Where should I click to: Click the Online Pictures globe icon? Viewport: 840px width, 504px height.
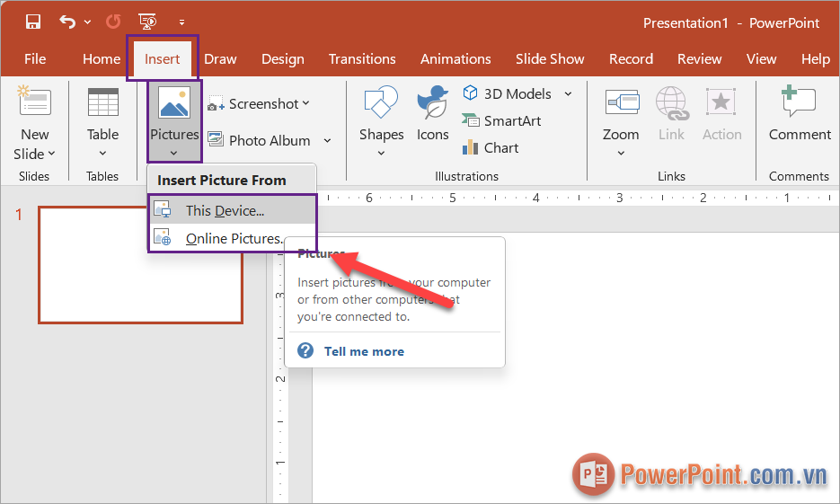(163, 237)
